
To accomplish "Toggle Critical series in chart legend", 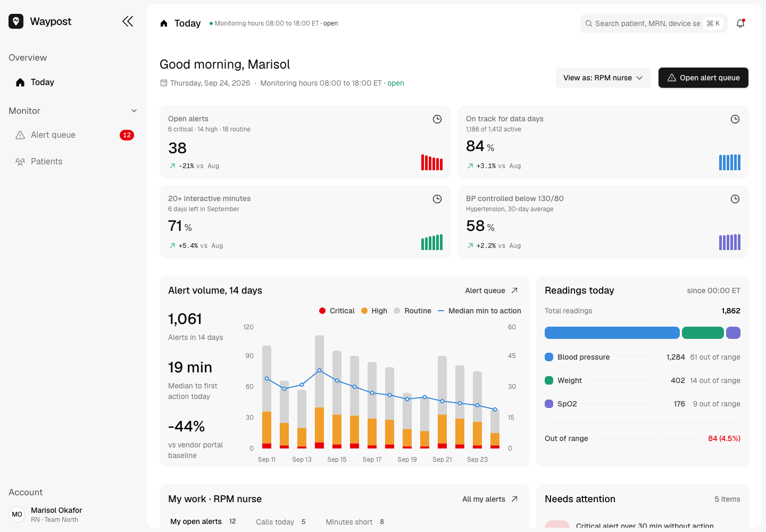I will (x=337, y=311).
